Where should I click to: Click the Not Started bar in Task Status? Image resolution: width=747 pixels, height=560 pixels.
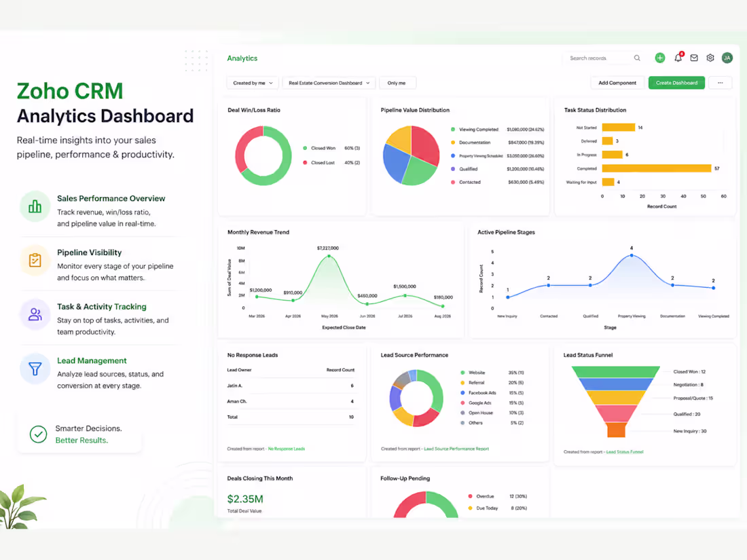tap(619, 127)
